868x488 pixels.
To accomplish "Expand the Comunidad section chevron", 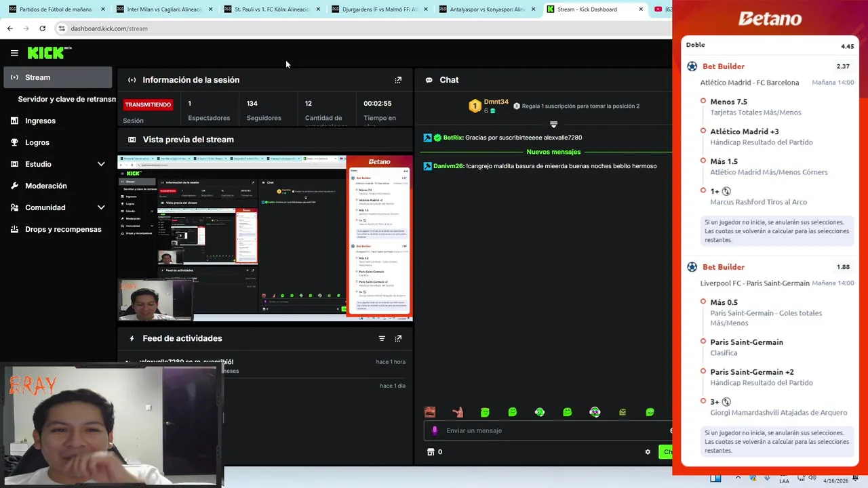I will (x=101, y=207).
